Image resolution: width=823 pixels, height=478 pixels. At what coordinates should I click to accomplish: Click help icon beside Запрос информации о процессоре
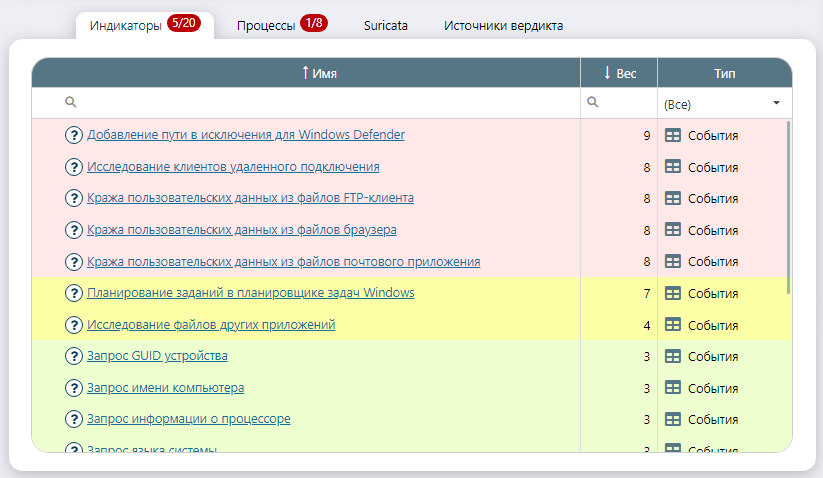pyautogui.click(x=73, y=419)
